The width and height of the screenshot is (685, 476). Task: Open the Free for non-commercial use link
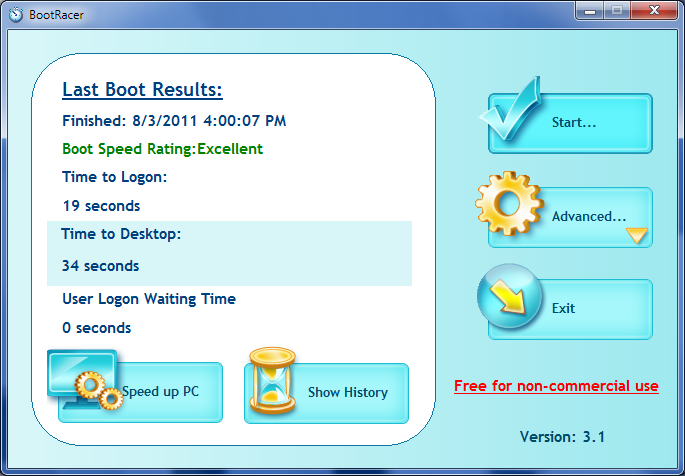[556, 385]
